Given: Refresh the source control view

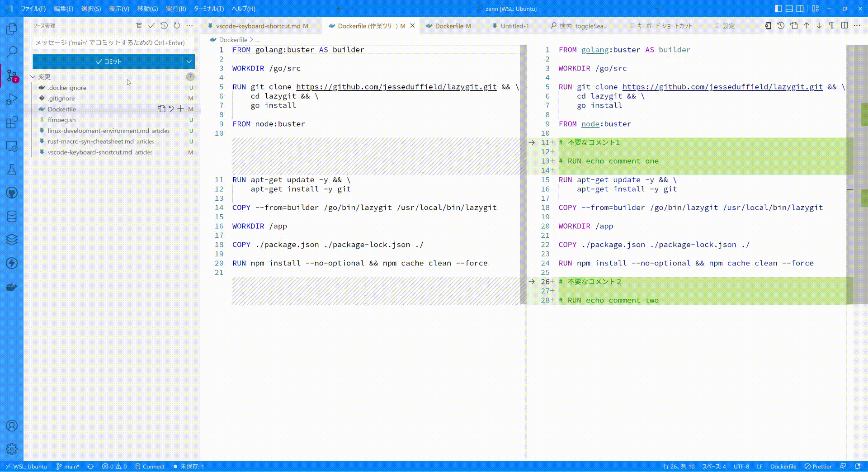Looking at the screenshot, I should [x=177, y=26].
